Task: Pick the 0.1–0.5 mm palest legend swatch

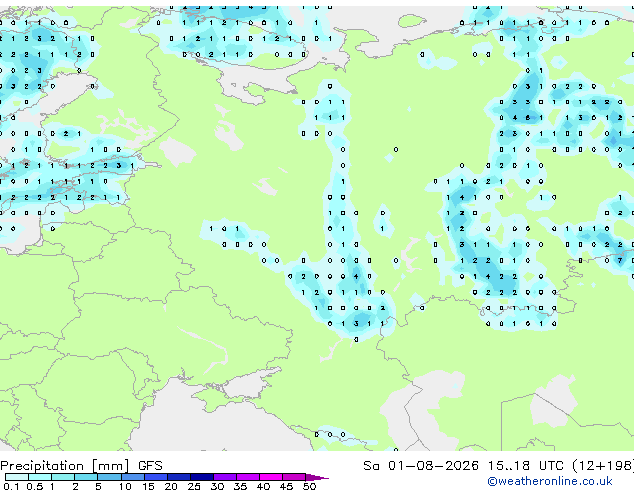Action: pyautogui.click(x=17, y=477)
